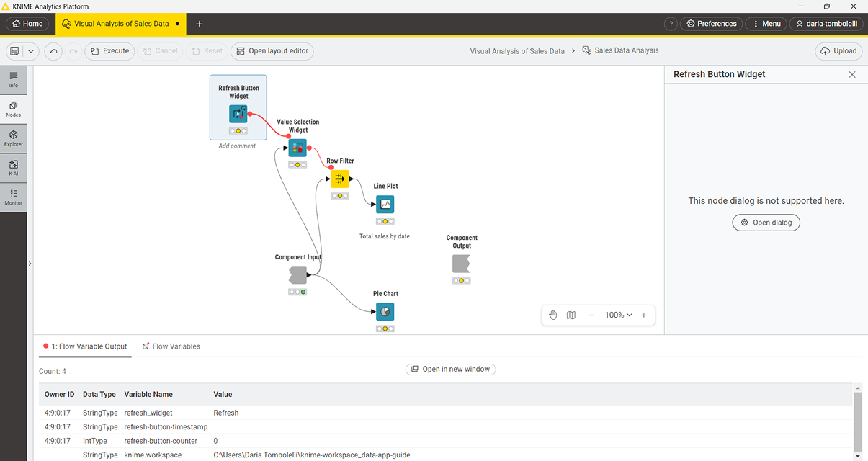Select the Line Plot node

click(385, 205)
